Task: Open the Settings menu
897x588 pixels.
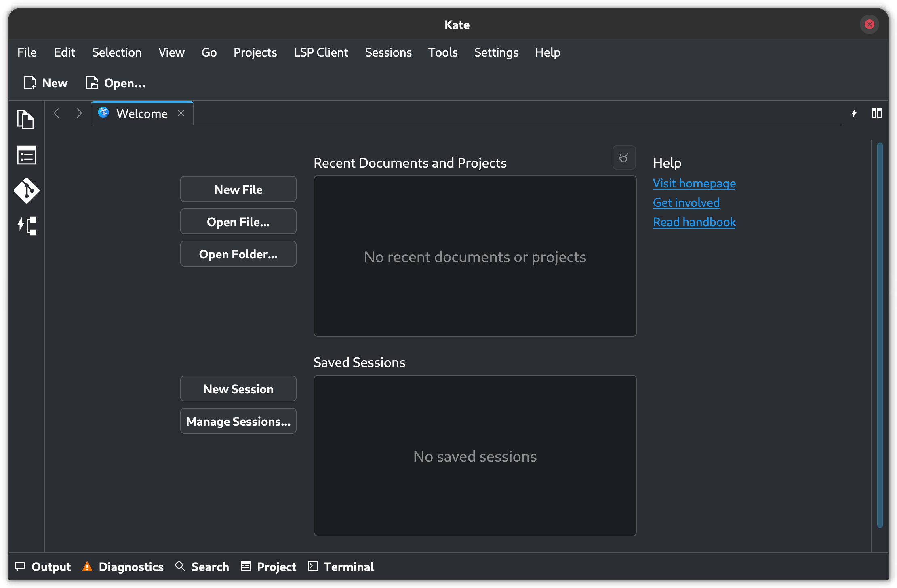Action: (x=496, y=52)
